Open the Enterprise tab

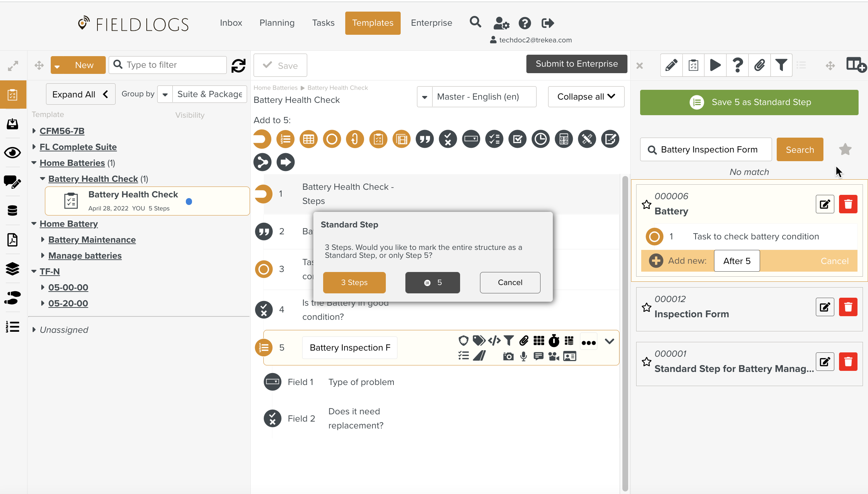[431, 23]
